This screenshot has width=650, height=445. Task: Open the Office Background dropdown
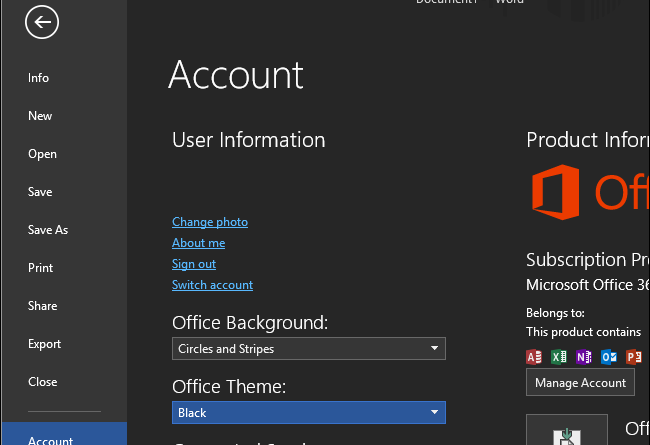click(308, 349)
